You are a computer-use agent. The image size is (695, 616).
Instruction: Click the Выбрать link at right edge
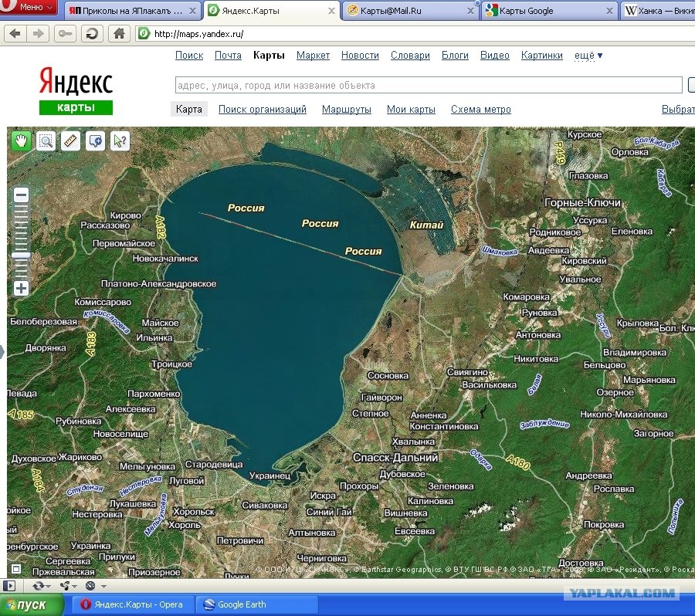click(678, 109)
